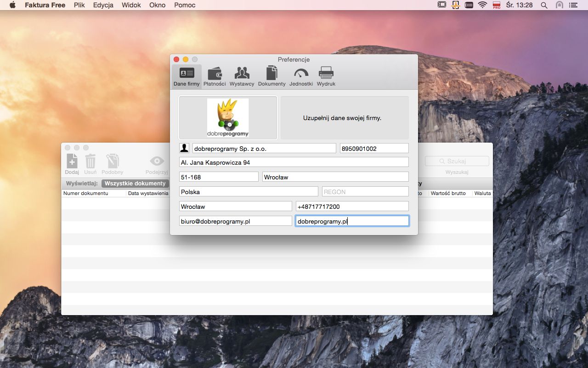Click the Szukaj search field in main window
The image size is (588, 368).
click(457, 161)
